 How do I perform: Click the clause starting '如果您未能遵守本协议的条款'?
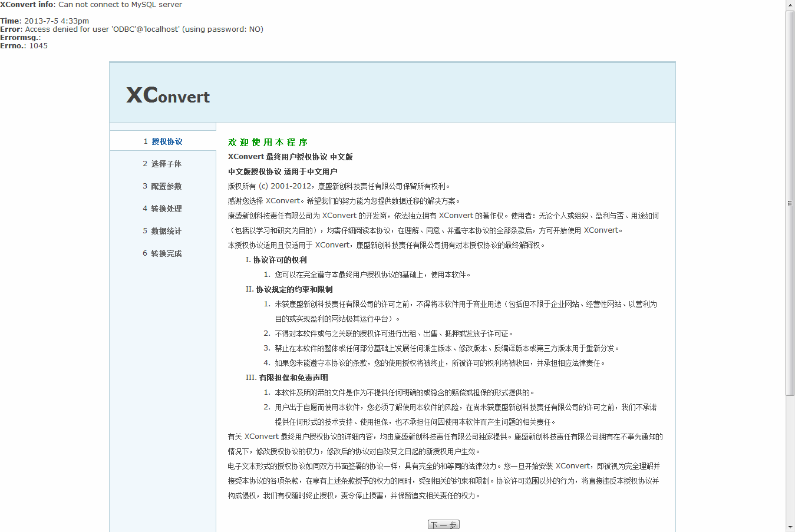[440, 363]
